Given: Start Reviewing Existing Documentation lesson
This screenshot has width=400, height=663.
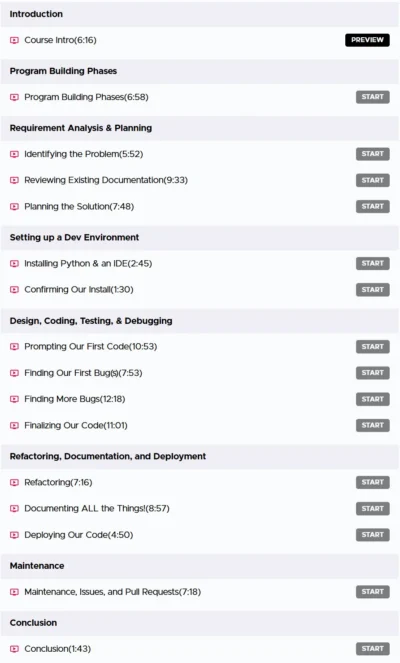Looking at the screenshot, I should [373, 180].
